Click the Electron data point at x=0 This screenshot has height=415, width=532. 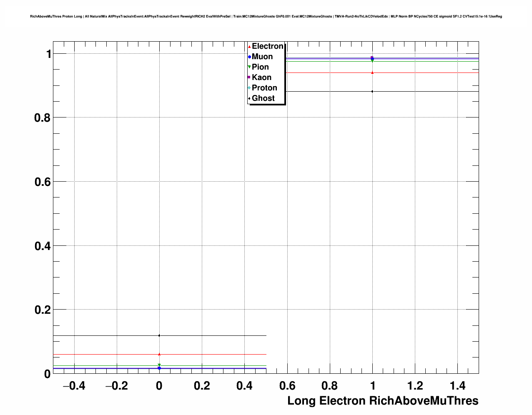159,354
